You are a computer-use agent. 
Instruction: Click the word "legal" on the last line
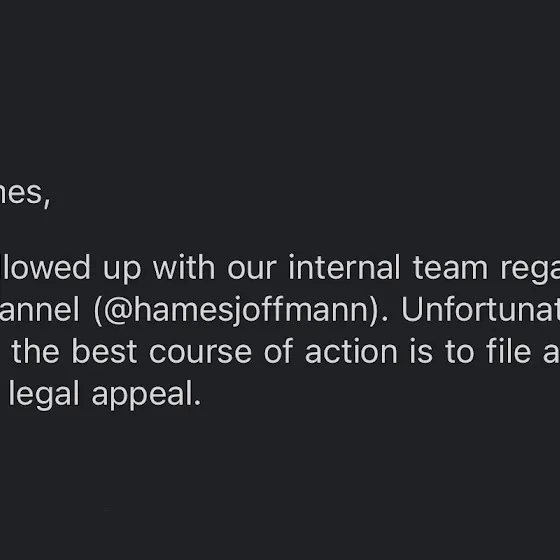[44, 395]
